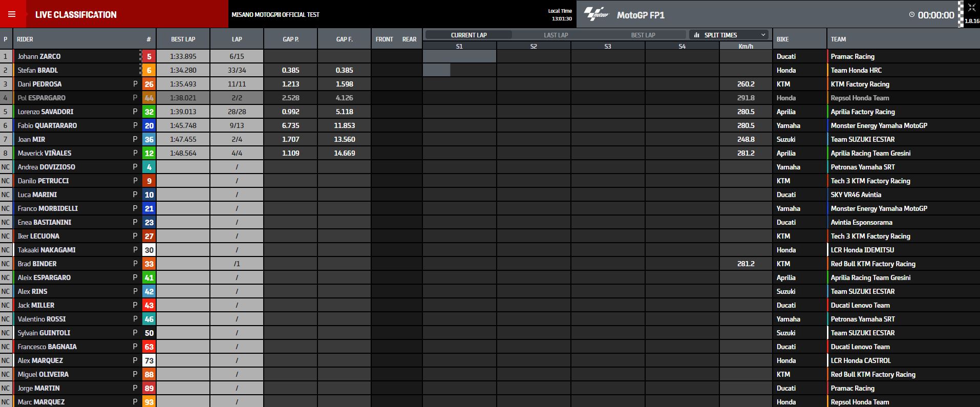
Task: Click Pedrosa's 260.2 speed value
Action: (745, 84)
